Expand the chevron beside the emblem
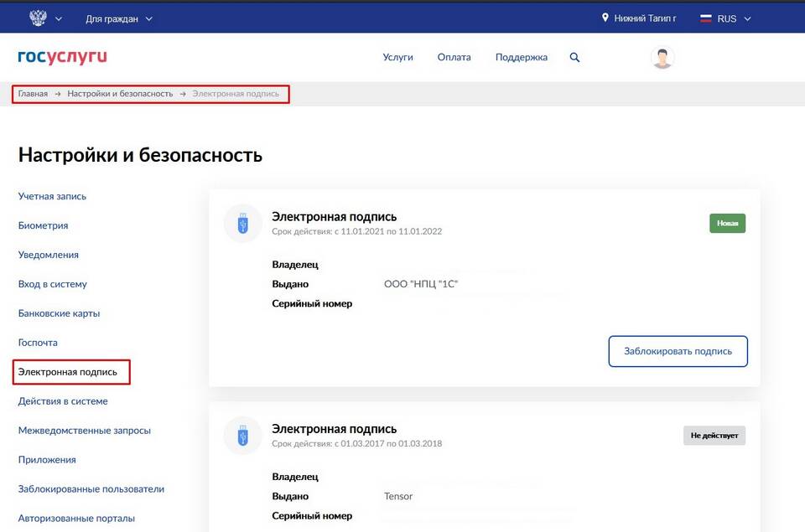The image size is (805, 532). click(59, 18)
